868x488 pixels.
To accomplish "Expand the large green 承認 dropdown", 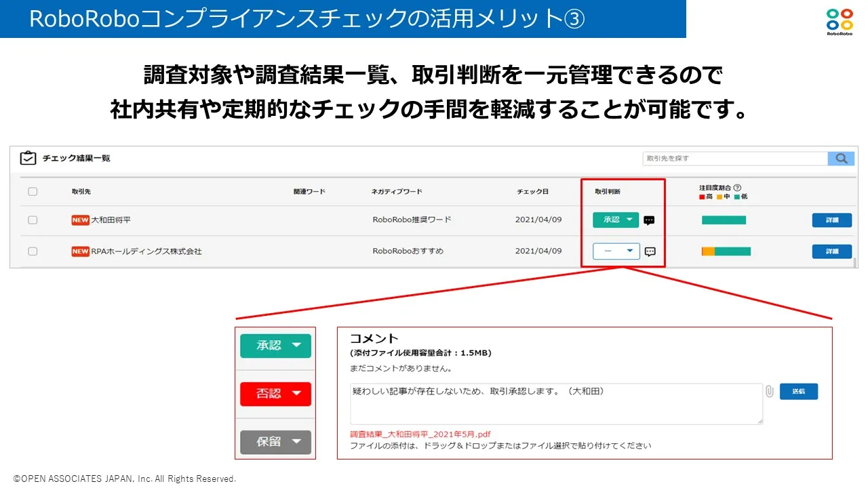I will click(275, 346).
